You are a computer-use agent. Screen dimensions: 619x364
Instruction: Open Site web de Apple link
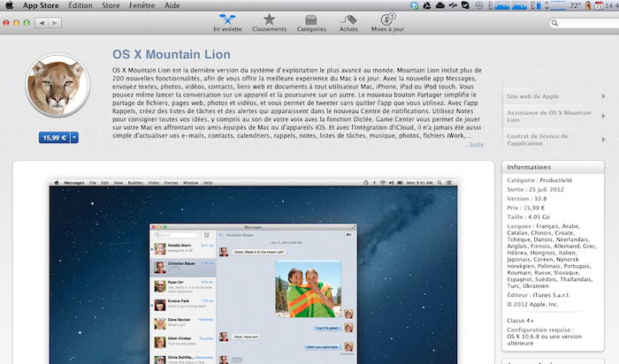[x=533, y=96]
